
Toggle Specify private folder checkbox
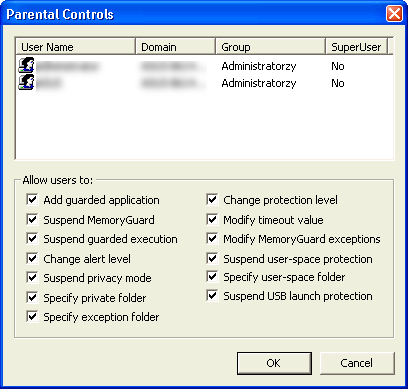[32, 298]
